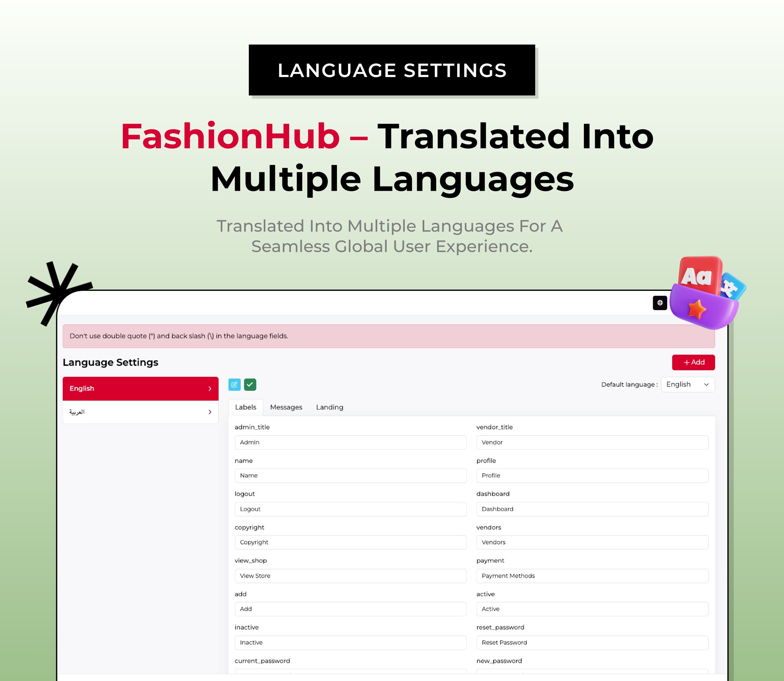Click the current_password label
Screen dimensions: 784x681
pyautogui.click(x=262, y=661)
